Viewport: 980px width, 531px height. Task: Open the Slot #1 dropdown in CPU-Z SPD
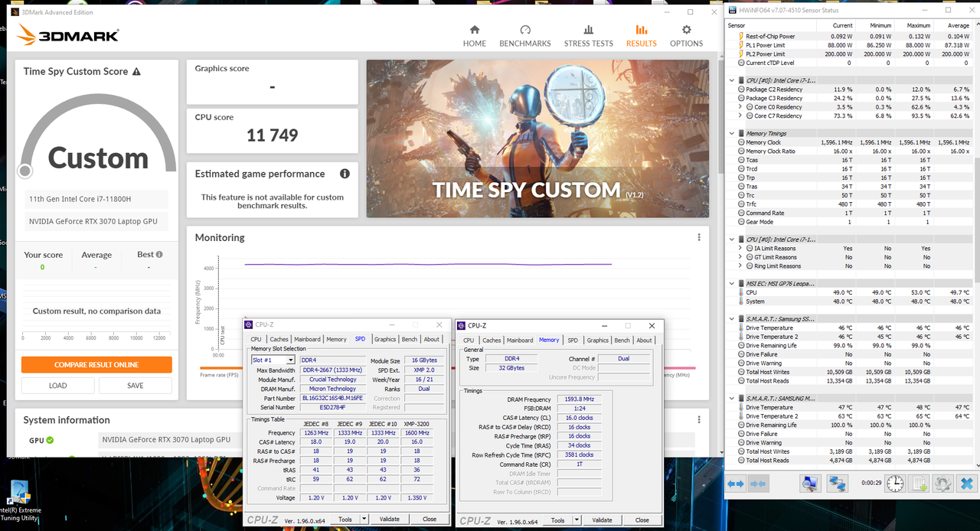pos(291,360)
